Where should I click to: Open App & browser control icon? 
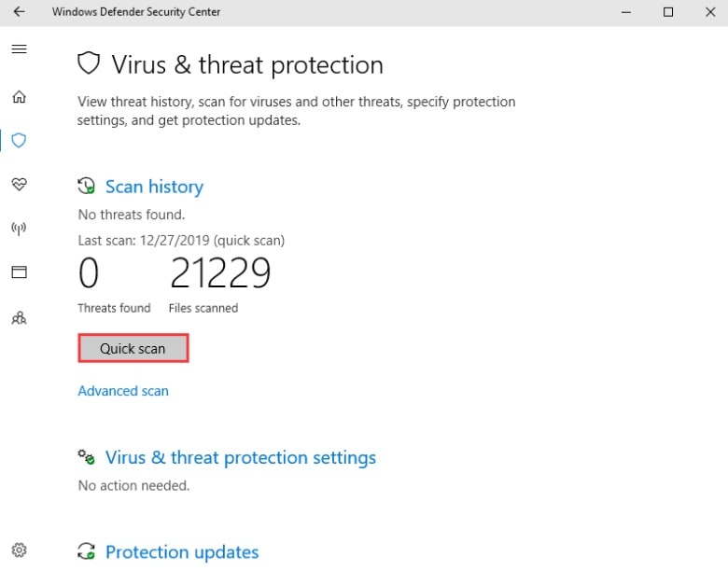[19, 272]
